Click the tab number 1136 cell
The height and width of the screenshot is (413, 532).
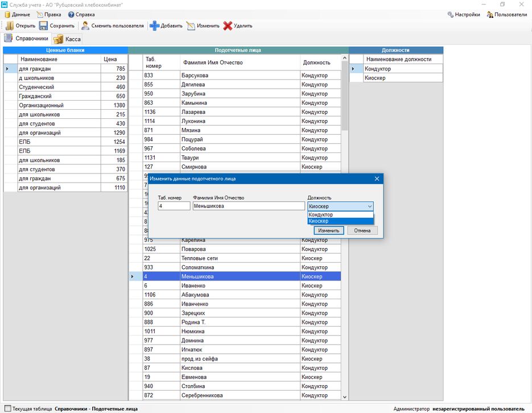click(x=161, y=112)
